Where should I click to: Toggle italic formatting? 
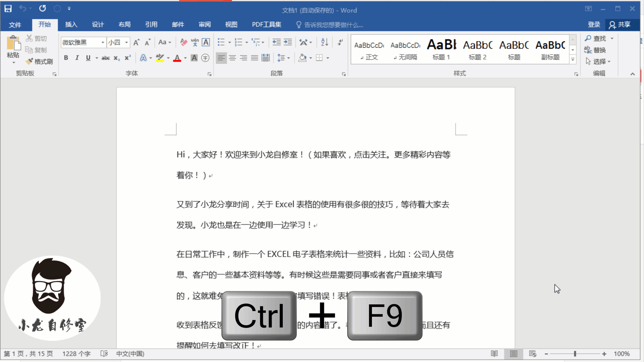[76, 58]
